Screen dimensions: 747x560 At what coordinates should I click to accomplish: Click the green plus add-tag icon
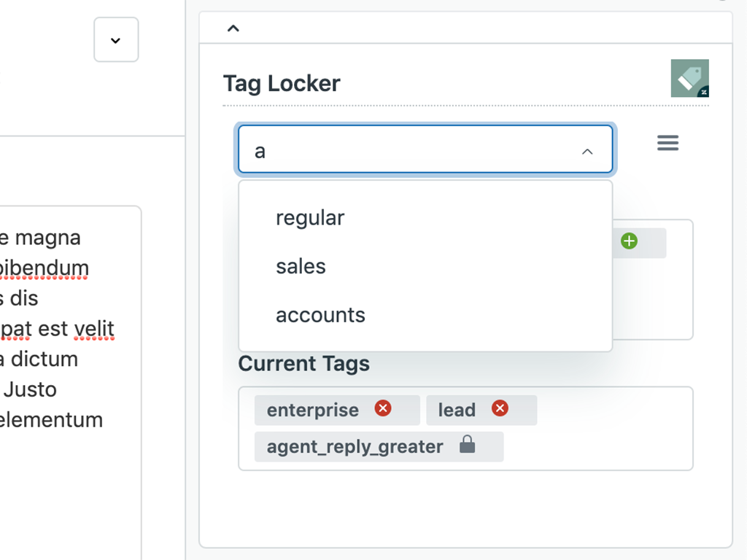pyautogui.click(x=629, y=241)
